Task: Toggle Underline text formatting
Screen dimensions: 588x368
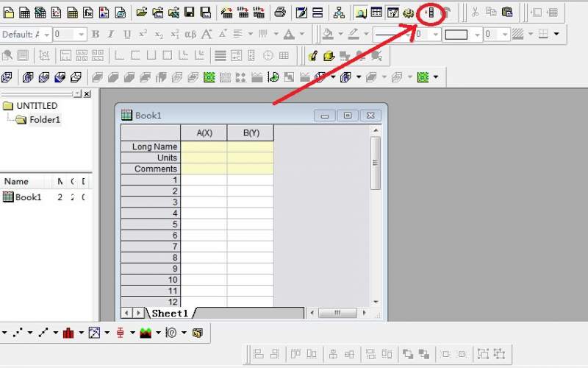Action: coord(127,35)
